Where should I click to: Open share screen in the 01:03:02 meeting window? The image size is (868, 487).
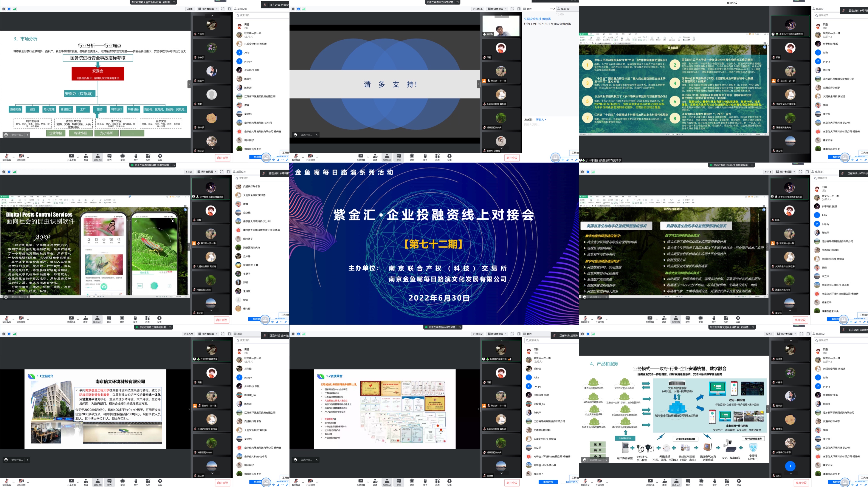(x=361, y=482)
